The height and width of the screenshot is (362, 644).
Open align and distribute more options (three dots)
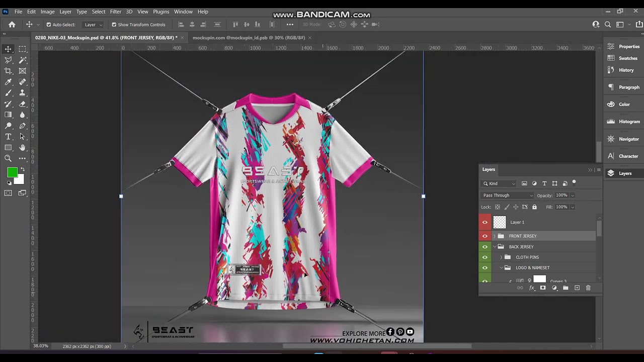click(x=290, y=24)
